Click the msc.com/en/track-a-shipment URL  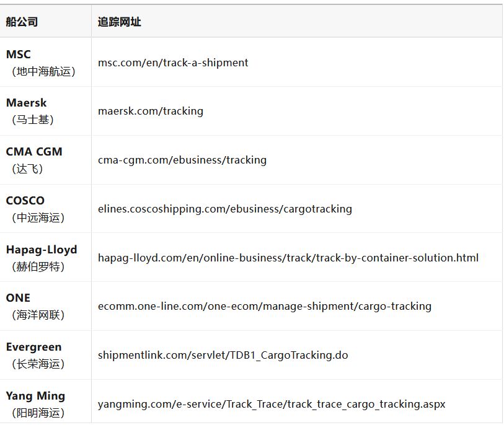point(173,63)
